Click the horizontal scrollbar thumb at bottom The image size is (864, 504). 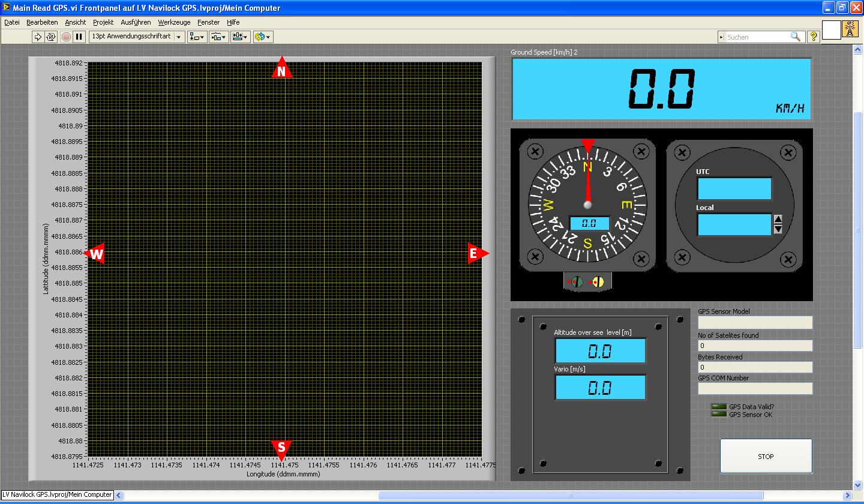(x=570, y=496)
